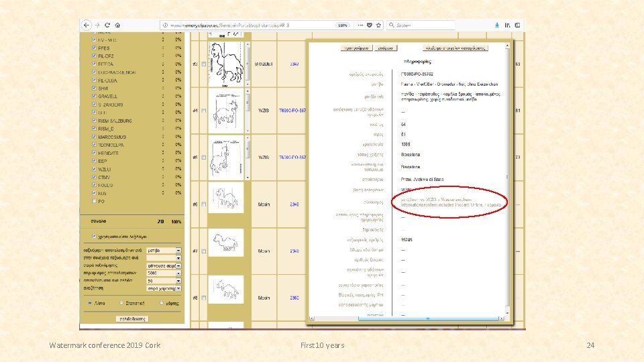Open the downloads arrow icon
The image size is (644, 362).
click(497, 25)
